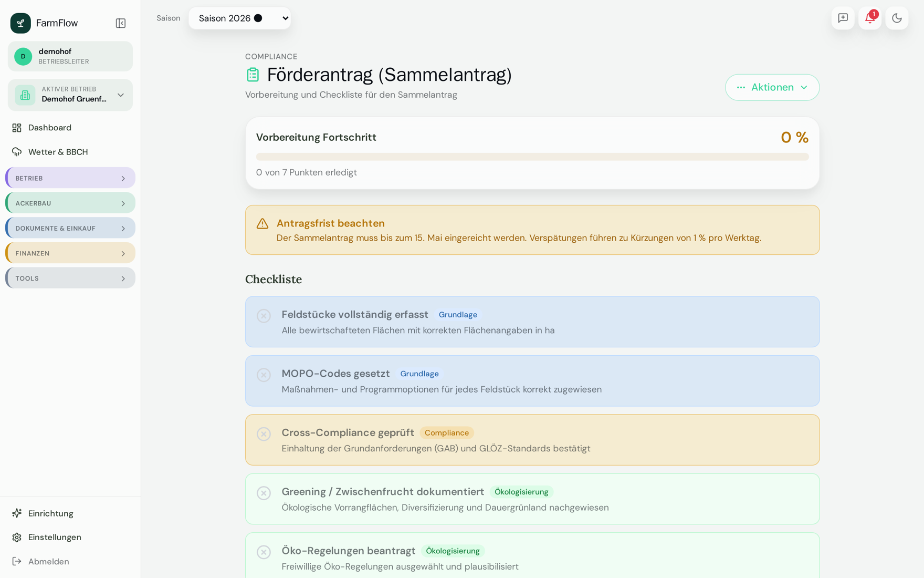Click the FarmFlow logo icon
This screenshot has height=578, width=924.
(x=20, y=23)
